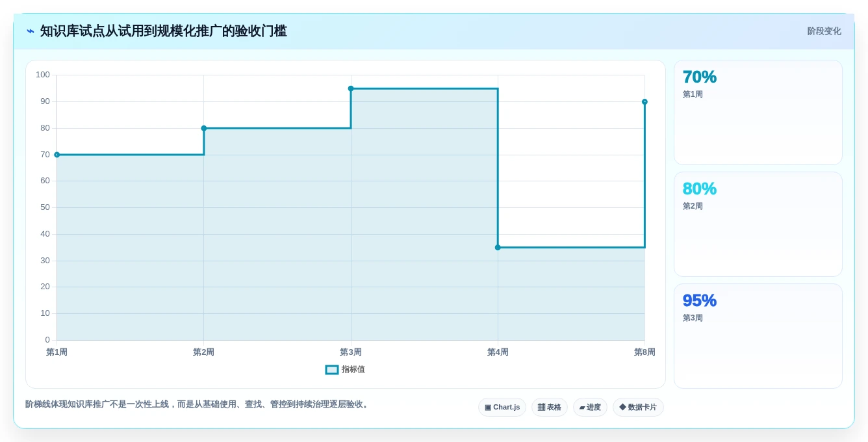The image size is (868, 442).
Task: Click the 100 y-axis label
Action: [43, 75]
